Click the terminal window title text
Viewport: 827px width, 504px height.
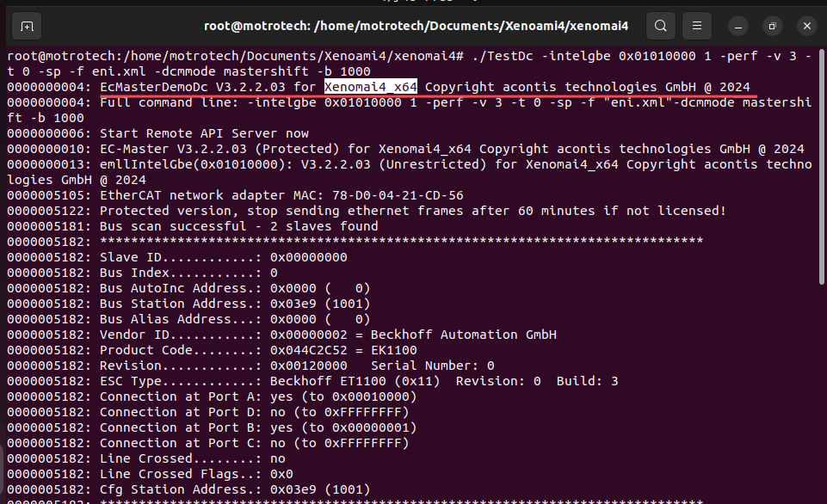[x=417, y=26]
